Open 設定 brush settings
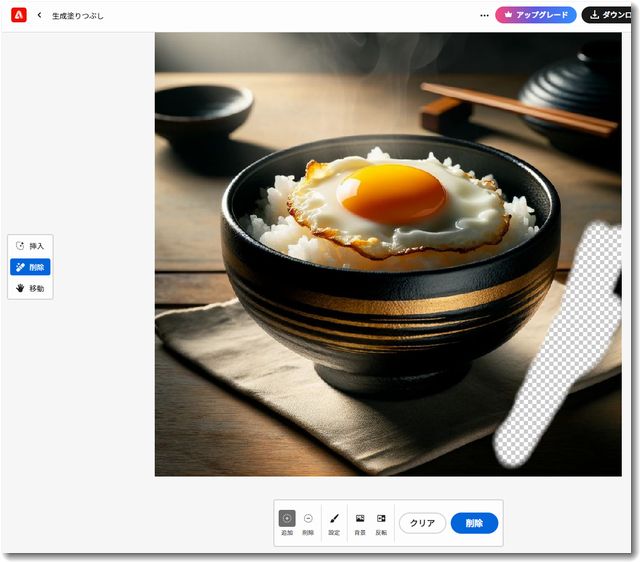Screen dimensions: 640x562 tap(334, 522)
